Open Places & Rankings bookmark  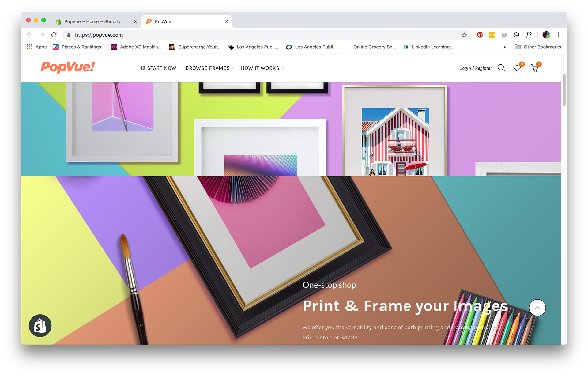pyautogui.click(x=79, y=47)
